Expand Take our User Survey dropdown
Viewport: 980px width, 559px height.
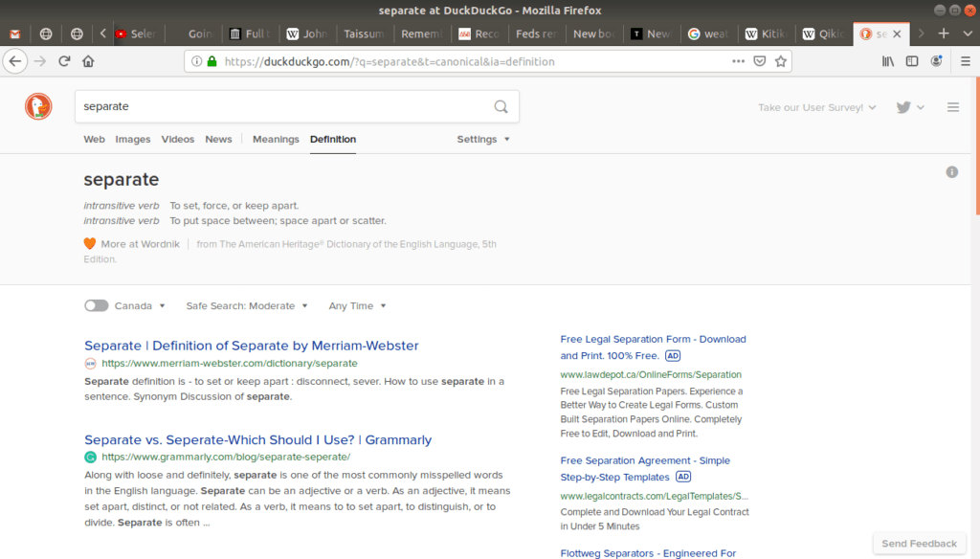pos(817,107)
